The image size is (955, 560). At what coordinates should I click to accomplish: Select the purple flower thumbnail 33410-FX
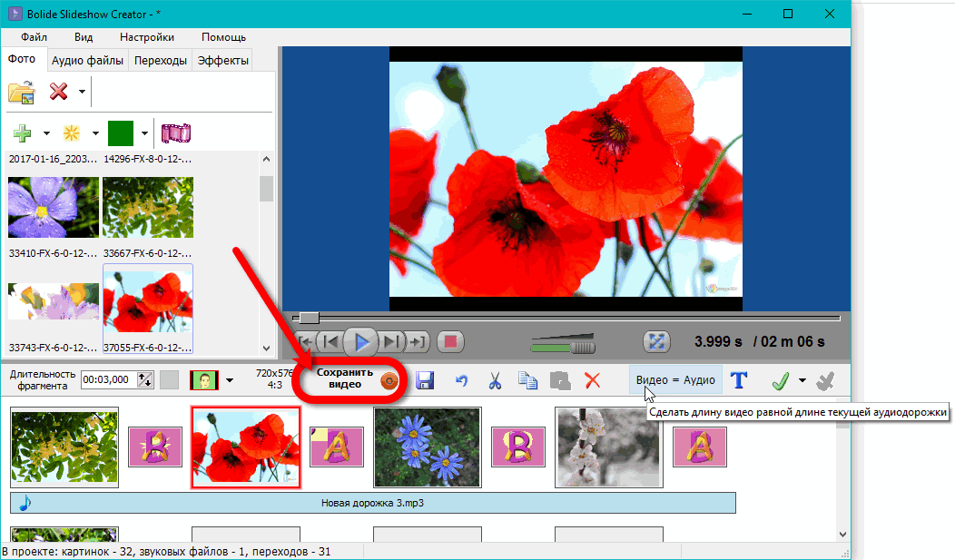[x=54, y=207]
